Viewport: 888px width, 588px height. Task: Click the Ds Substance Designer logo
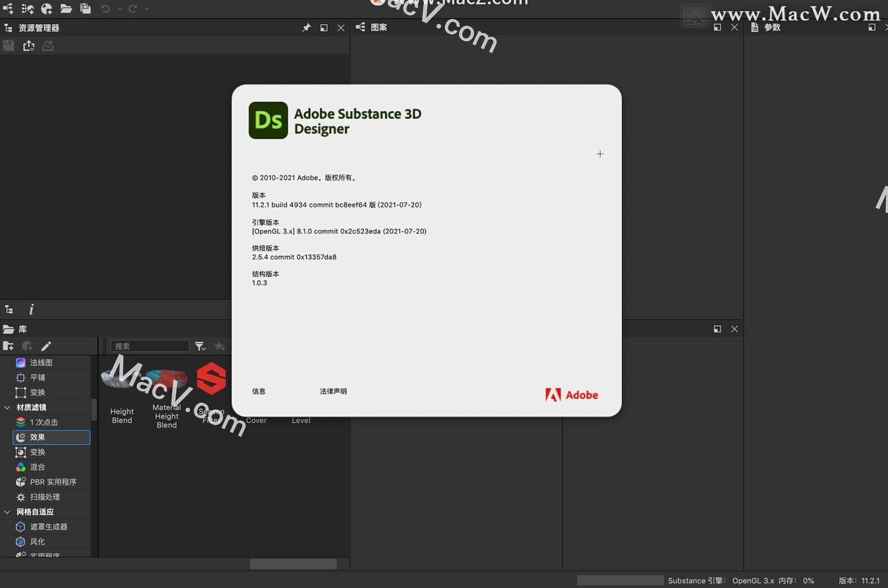pos(268,120)
